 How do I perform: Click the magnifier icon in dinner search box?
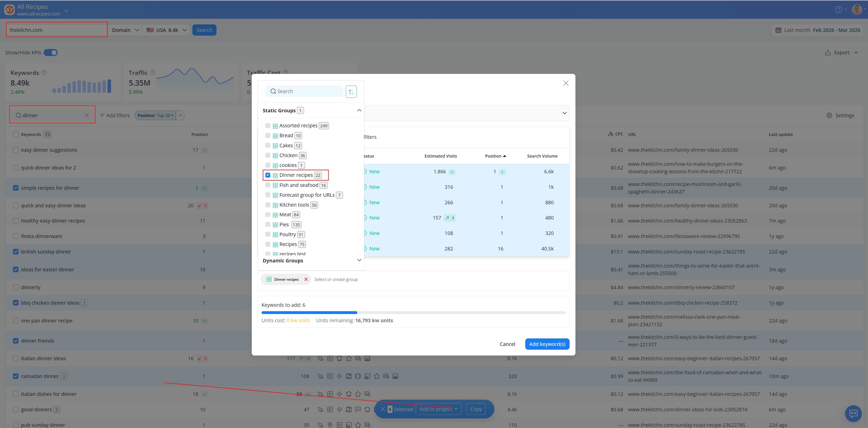pos(18,115)
